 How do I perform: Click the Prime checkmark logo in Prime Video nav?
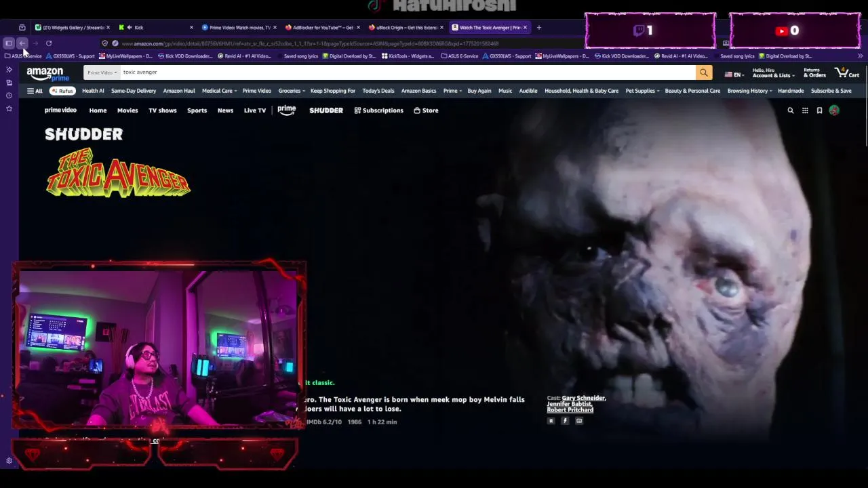pos(286,110)
